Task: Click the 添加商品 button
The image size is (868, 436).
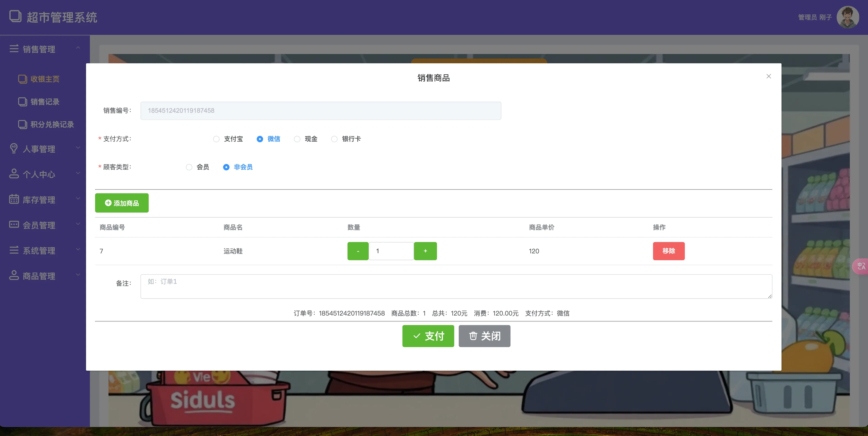Action: click(x=122, y=203)
